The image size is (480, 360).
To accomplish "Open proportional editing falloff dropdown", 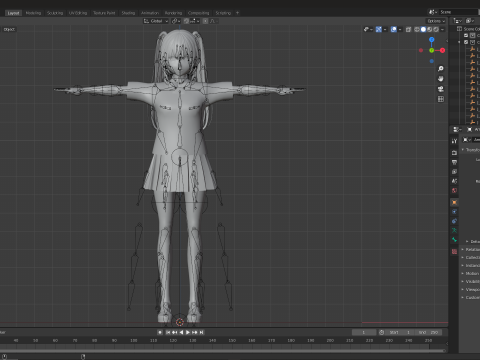I will click(214, 21).
